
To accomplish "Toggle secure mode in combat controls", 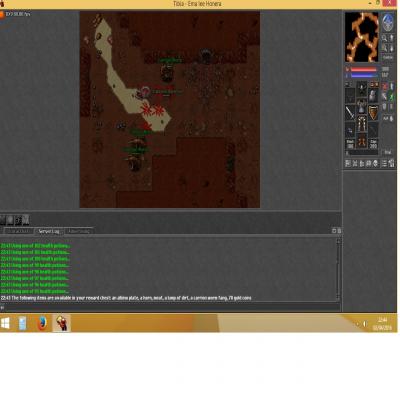I will click(x=392, y=106).
